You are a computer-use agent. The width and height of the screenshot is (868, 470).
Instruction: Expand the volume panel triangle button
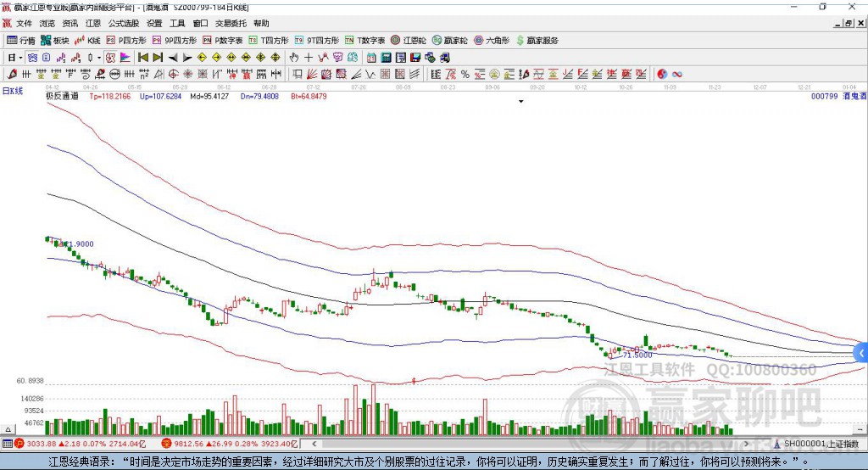click(x=8, y=429)
